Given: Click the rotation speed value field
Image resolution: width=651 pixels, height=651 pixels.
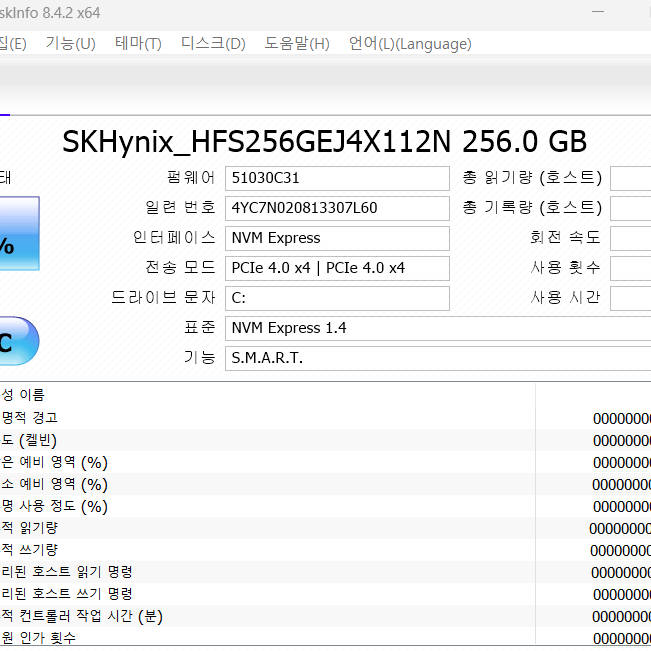Looking at the screenshot, I should pos(631,238).
